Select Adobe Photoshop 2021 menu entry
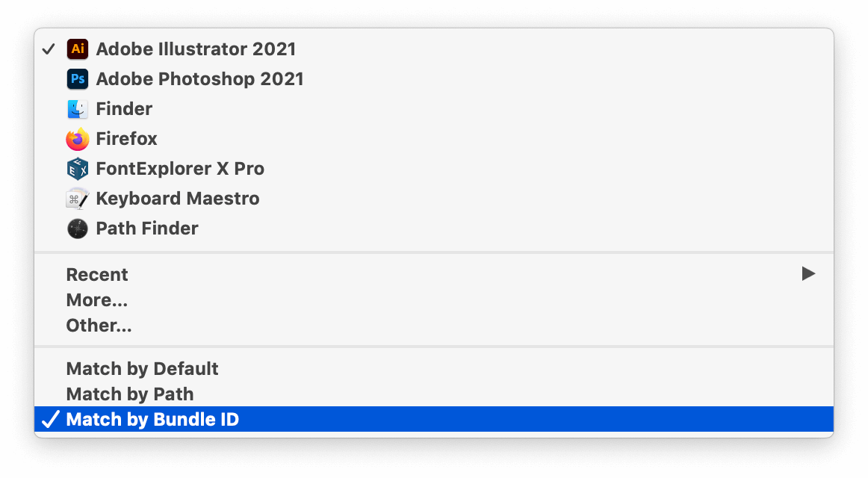868x478 pixels. (x=434, y=79)
